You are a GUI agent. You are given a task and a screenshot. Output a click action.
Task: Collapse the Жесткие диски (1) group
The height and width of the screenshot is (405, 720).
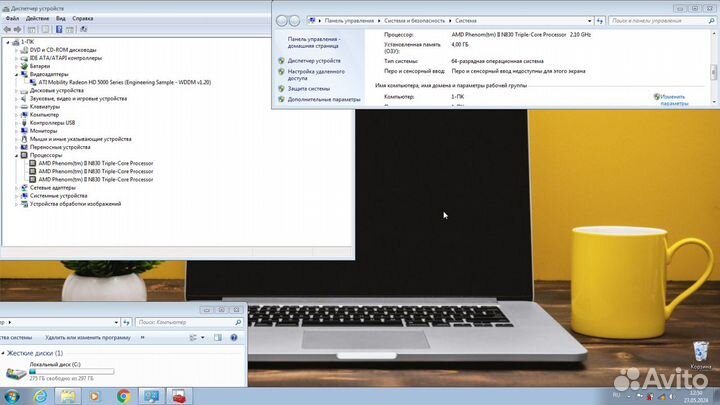3,353
